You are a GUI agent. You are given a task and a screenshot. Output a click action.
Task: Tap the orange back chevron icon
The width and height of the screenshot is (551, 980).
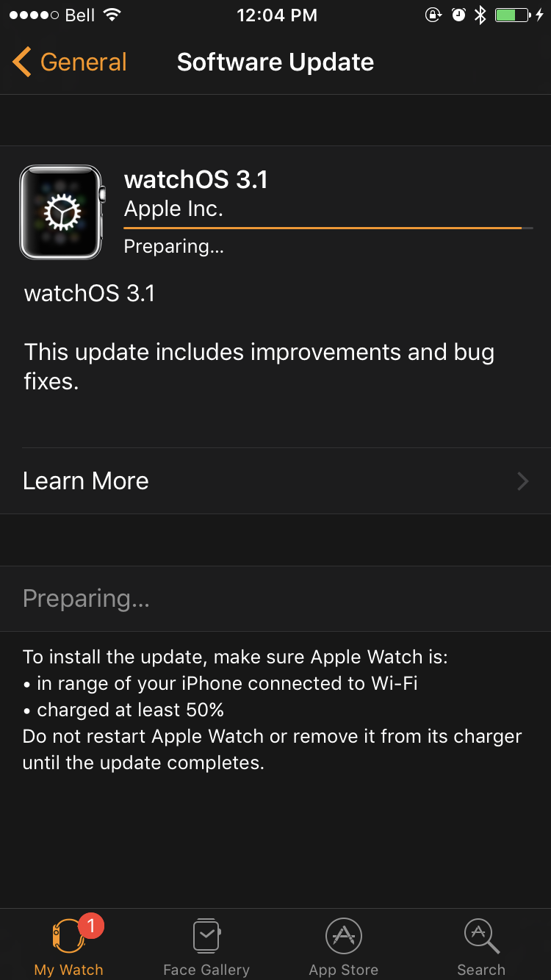22,62
